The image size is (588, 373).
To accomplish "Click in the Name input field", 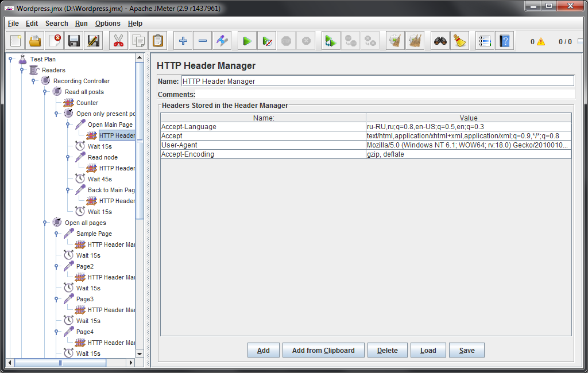I will pos(378,81).
